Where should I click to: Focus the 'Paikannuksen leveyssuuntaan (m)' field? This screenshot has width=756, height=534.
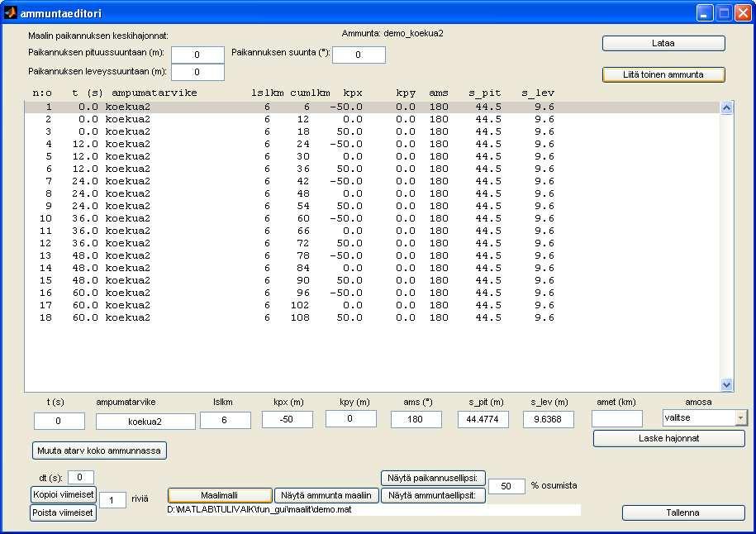coord(197,73)
